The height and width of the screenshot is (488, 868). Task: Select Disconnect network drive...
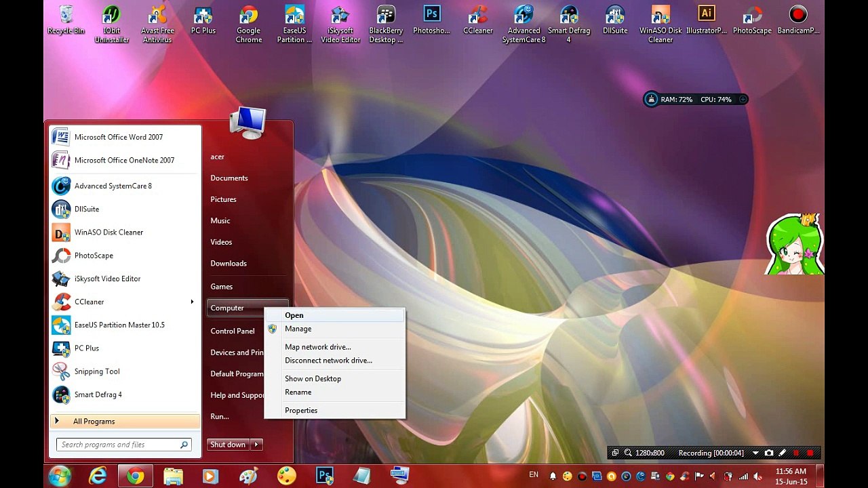point(335,361)
